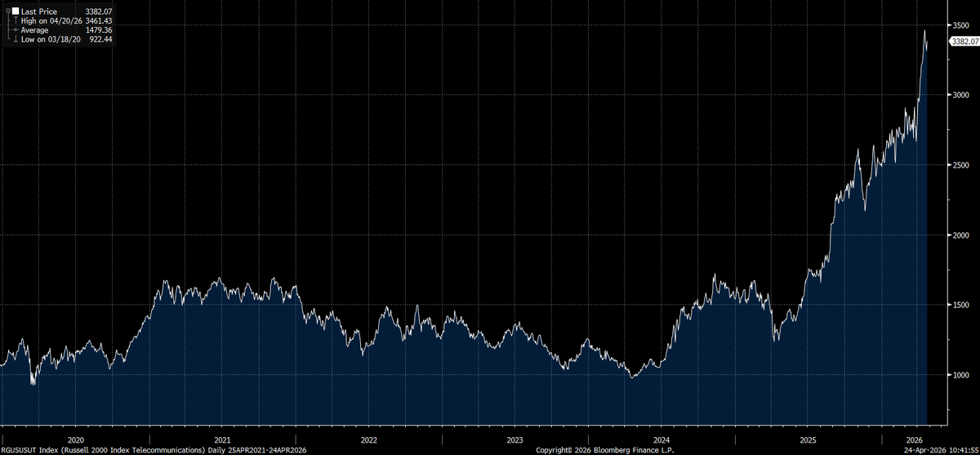Image resolution: width=980 pixels, height=455 pixels.
Task: Click the 2000 y-axis label
Action: (960, 235)
